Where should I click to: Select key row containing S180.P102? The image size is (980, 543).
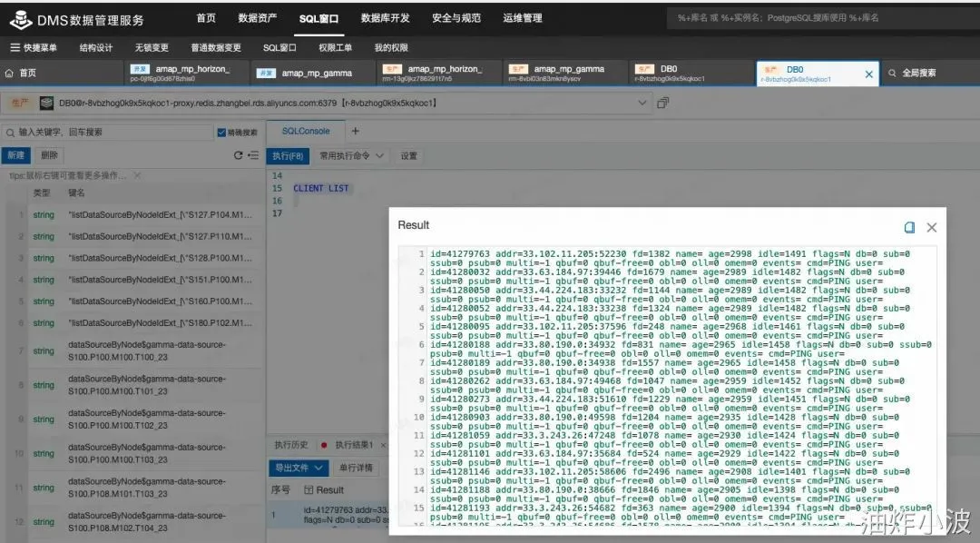point(133,322)
